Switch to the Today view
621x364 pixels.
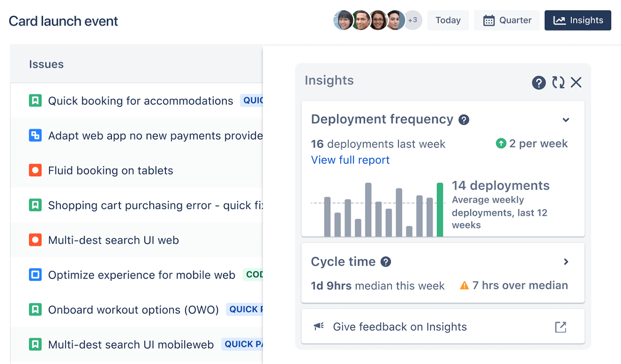point(448,20)
